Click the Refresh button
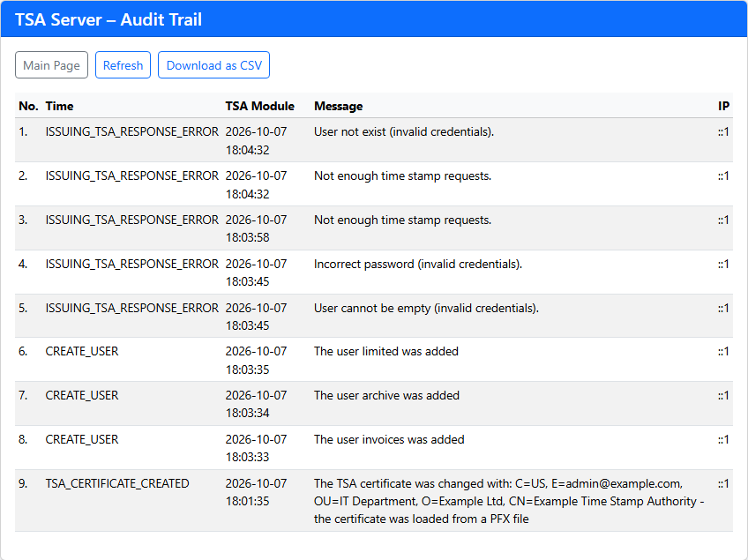Screen dimensions: 748x560 point(123,65)
